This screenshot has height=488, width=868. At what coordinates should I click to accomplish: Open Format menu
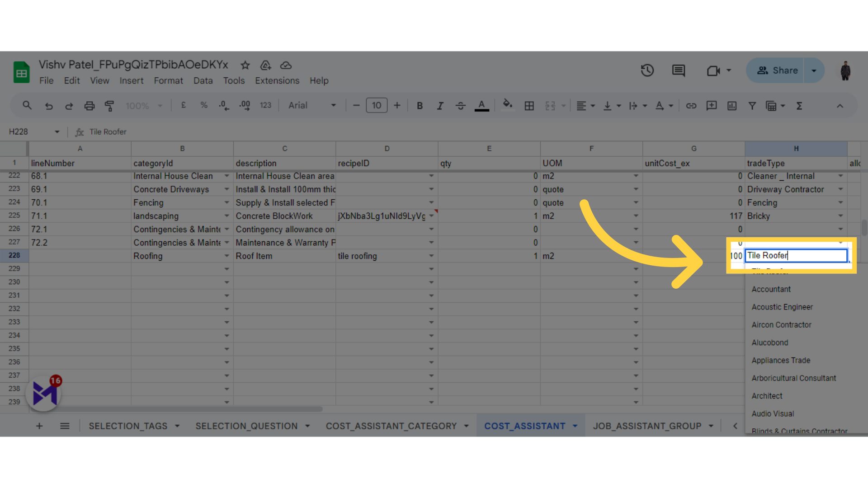point(169,80)
